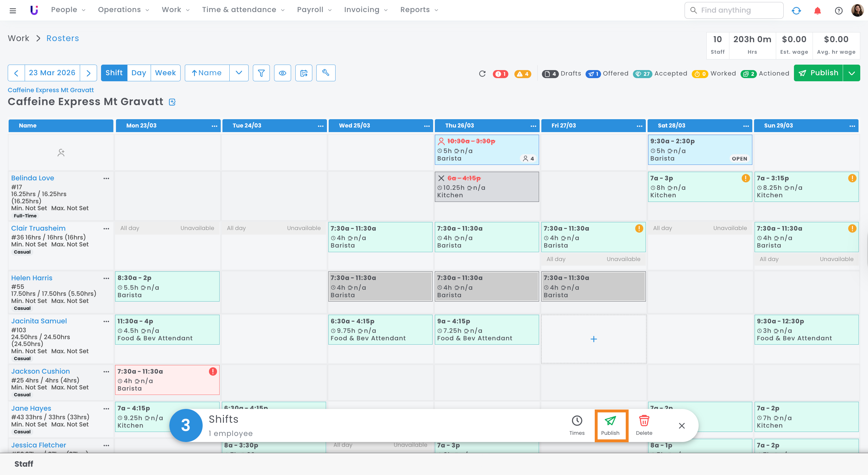Viewport: 868px width, 475px height.
Task: Click the filter funnel icon
Action: coord(261,73)
